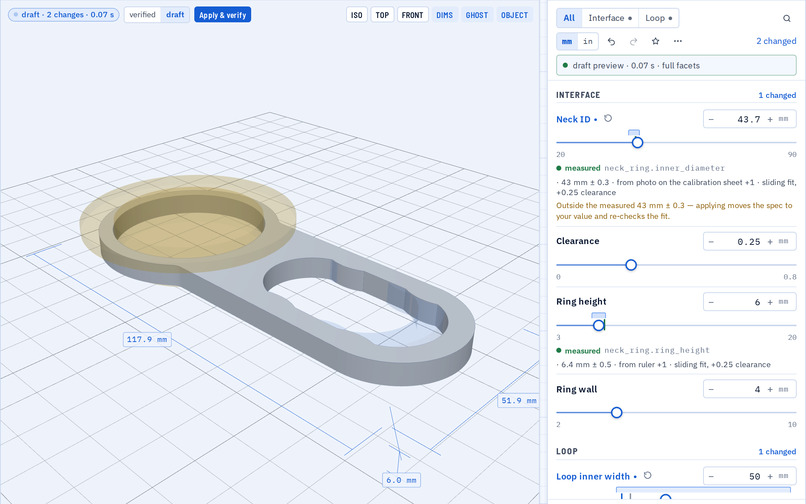The width and height of the screenshot is (806, 504).
Task: Click the Interface section 1 changed link
Action: [x=777, y=95]
